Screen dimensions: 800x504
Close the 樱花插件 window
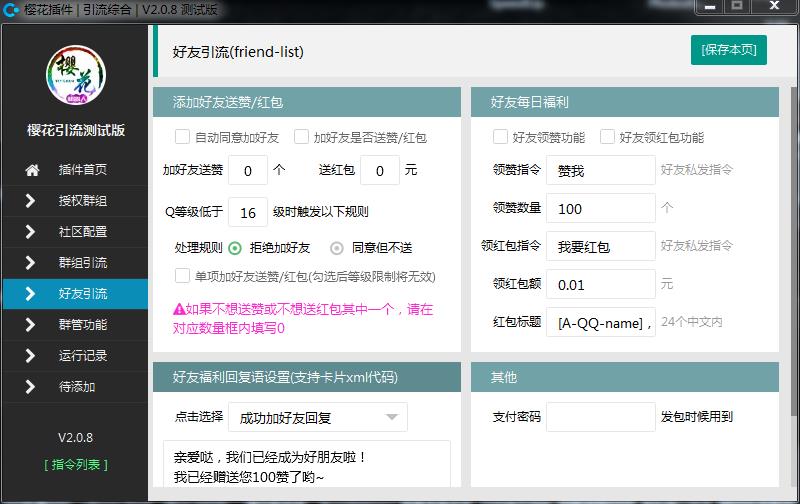click(774, 7)
